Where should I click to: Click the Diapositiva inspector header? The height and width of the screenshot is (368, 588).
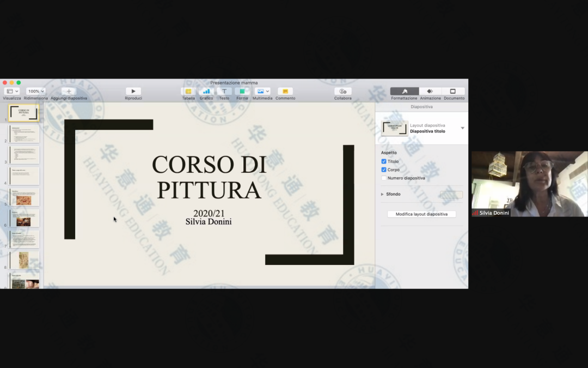pyautogui.click(x=421, y=107)
